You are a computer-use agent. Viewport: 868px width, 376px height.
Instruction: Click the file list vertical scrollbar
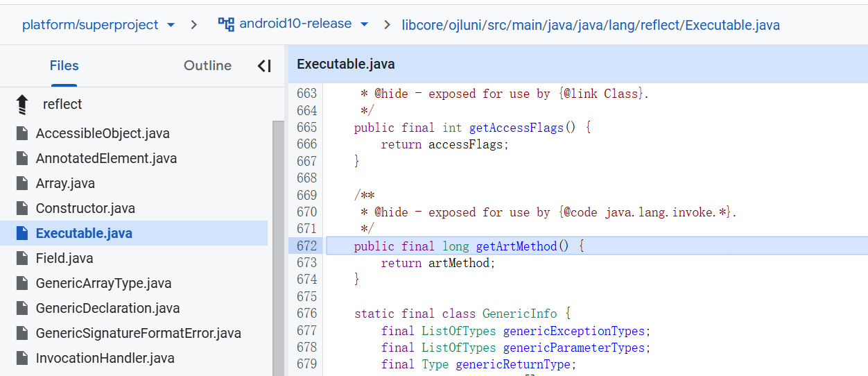[x=279, y=248]
